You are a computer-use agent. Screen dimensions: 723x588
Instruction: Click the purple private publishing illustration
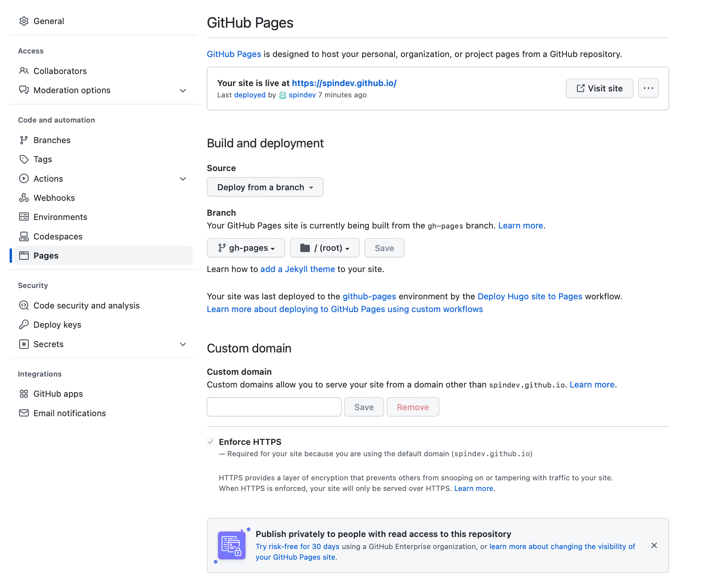click(232, 545)
